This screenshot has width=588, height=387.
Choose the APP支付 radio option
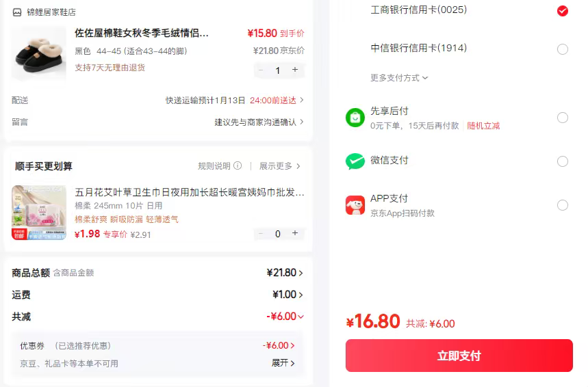coord(563,205)
